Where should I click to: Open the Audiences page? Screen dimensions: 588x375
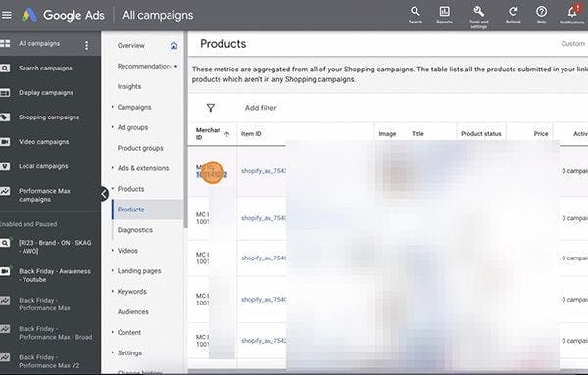coord(133,311)
